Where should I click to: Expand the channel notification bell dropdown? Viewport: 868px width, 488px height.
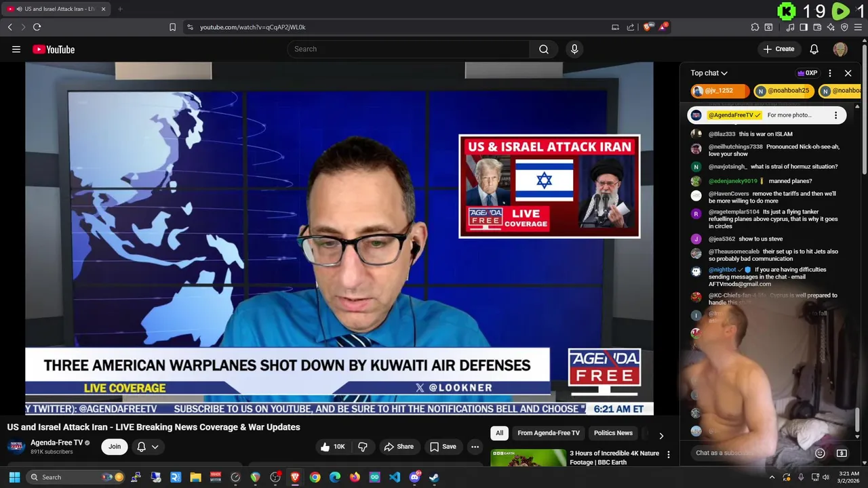click(148, 447)
